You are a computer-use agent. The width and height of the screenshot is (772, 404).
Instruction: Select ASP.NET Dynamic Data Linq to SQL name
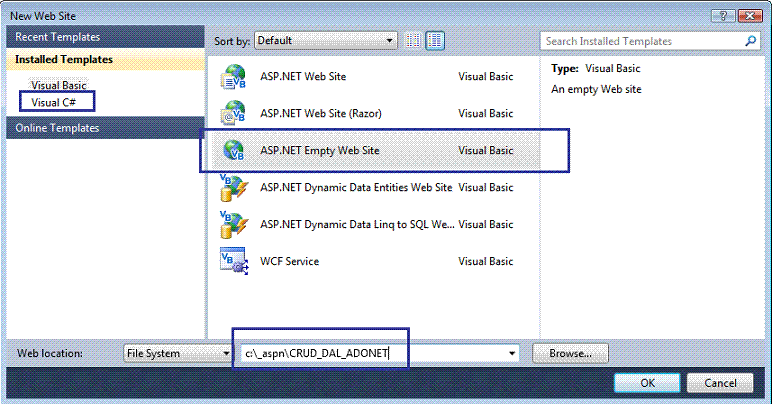pos(357,224)
